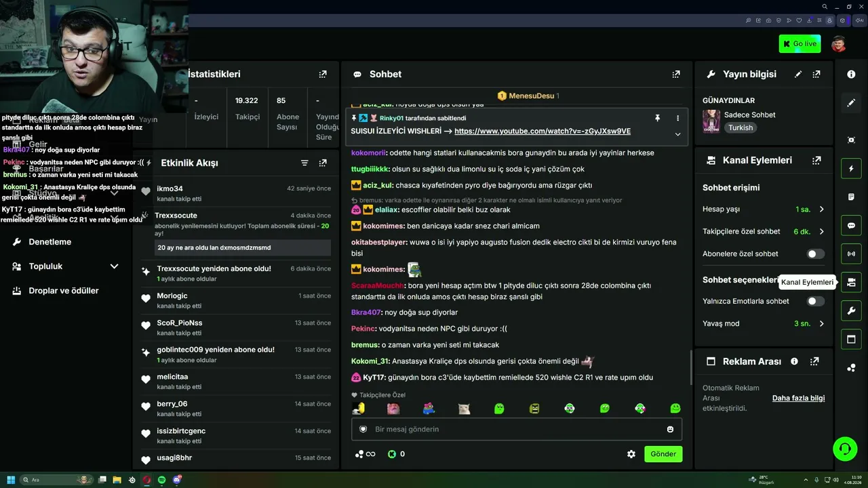Image resolution: width=868 pixels, height=488 pixels.
Task: Click the Daha fazla bilgi link
Action: coord(798,398)
